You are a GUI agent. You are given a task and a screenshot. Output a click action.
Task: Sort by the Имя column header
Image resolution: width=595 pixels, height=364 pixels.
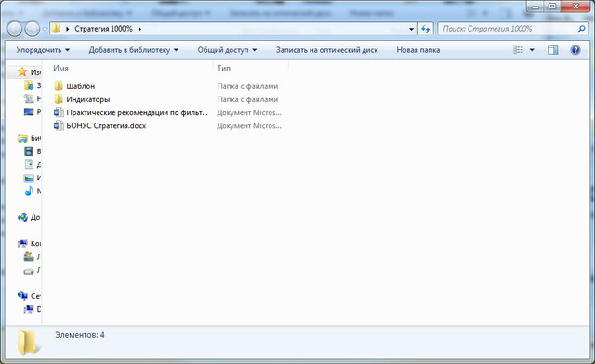coord(60,68)
